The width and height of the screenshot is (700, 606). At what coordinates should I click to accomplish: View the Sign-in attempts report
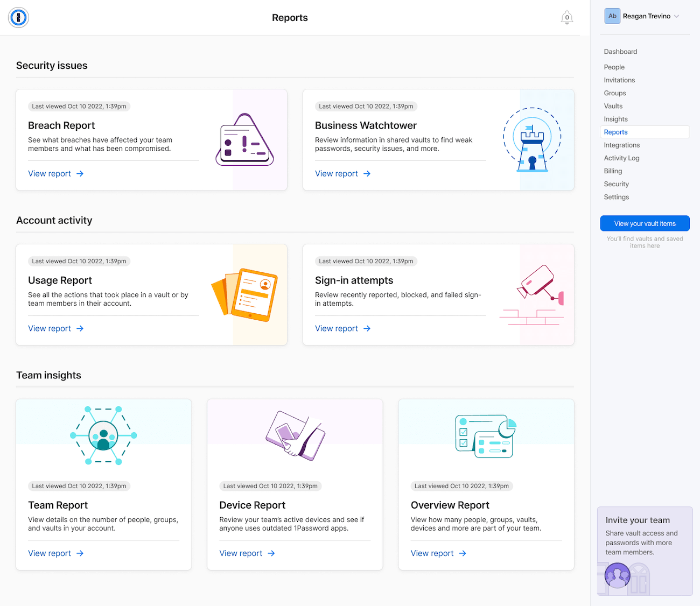tap(337, 328)
